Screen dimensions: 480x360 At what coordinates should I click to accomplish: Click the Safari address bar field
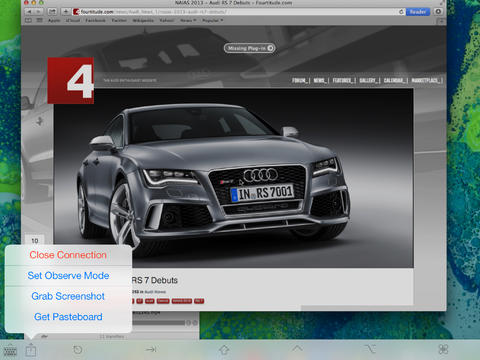click(239, 12)
